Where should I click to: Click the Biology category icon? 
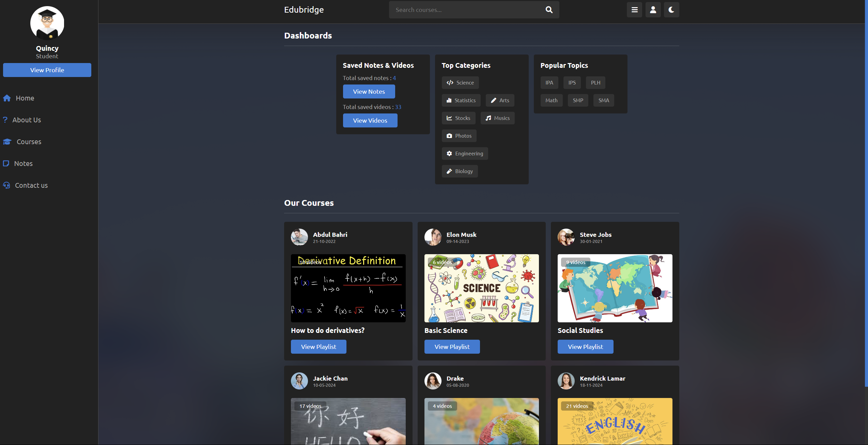point(449,171)
